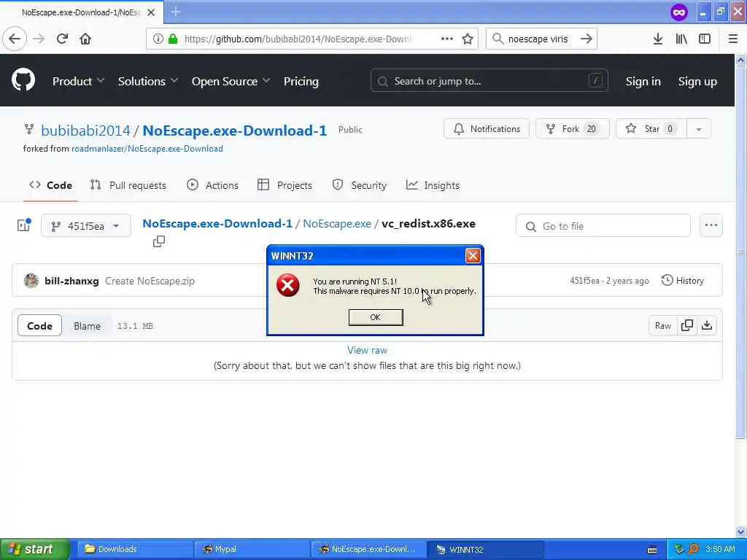Click the Windows start button
The image size is (747, 560).
pos(34,549)
